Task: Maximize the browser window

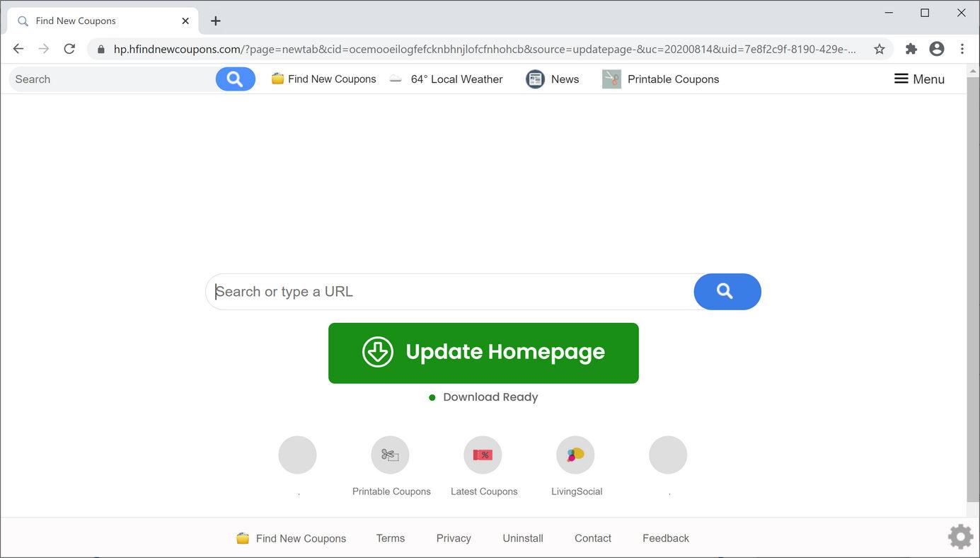Action: (x=925, y=13)
